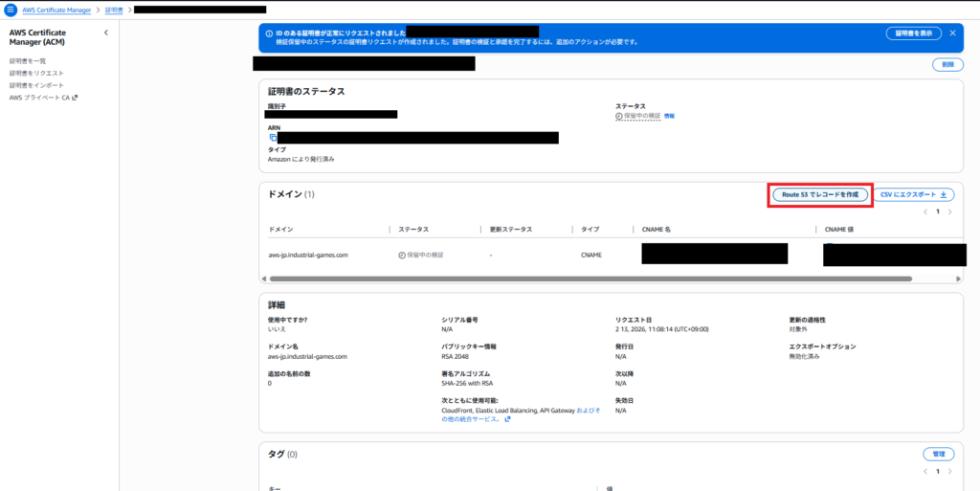This screenshot has width=980, height=491.
Task: Open the hamburger navigation menu icon
Action: [x=11, y=10]
